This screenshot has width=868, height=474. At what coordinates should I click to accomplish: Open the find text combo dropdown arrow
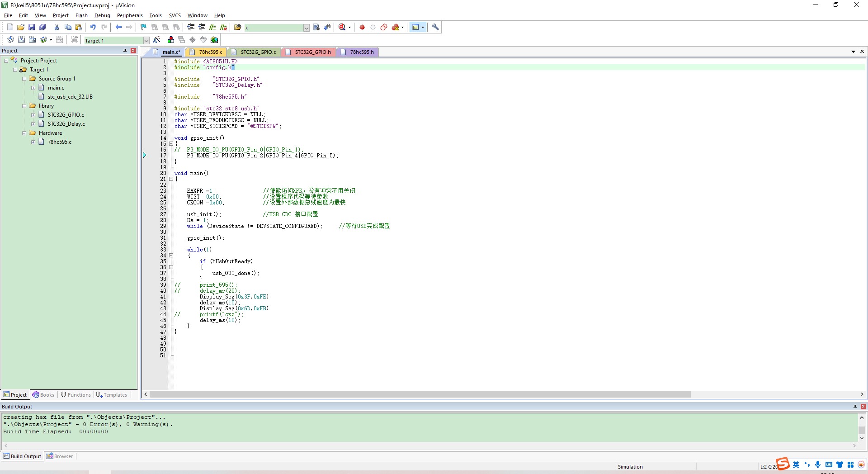(x=306, y=28)
